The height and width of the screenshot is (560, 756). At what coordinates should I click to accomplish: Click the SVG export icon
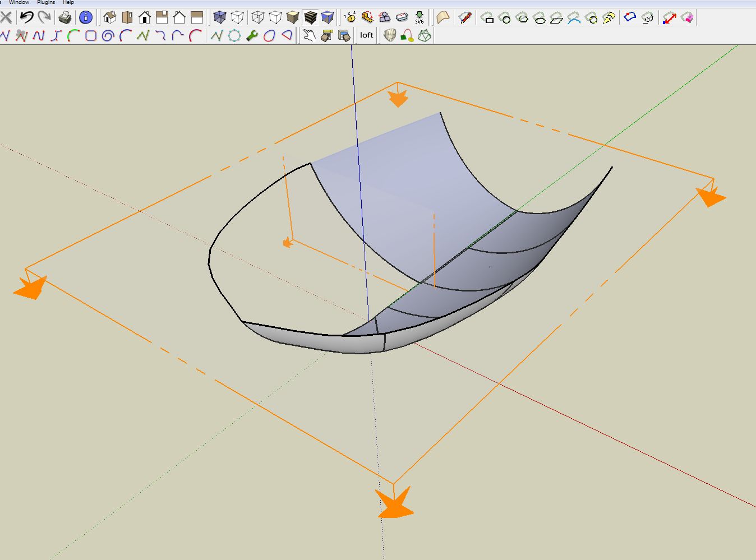coord(420,17)
